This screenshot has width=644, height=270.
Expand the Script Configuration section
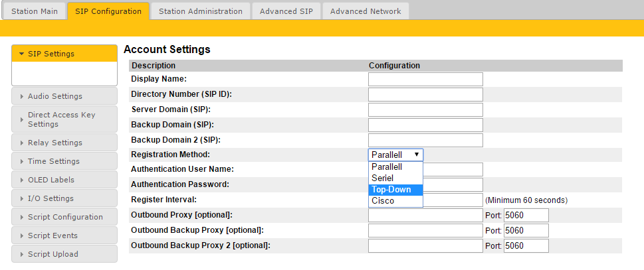[64, 217]
